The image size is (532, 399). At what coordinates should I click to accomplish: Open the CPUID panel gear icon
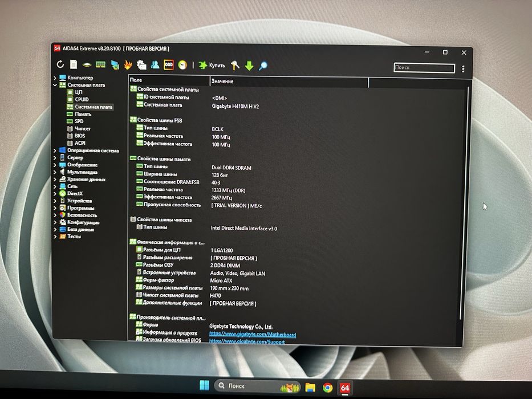point(141,64)
